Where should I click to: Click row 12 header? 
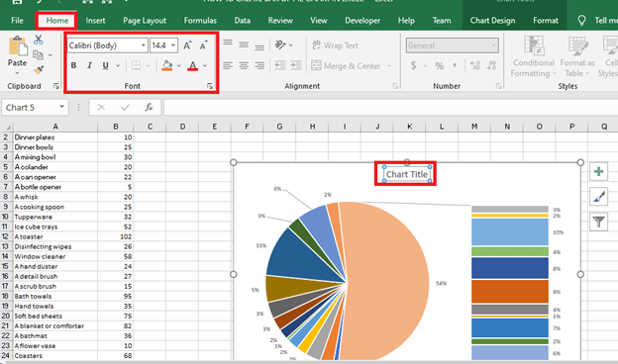6,236
